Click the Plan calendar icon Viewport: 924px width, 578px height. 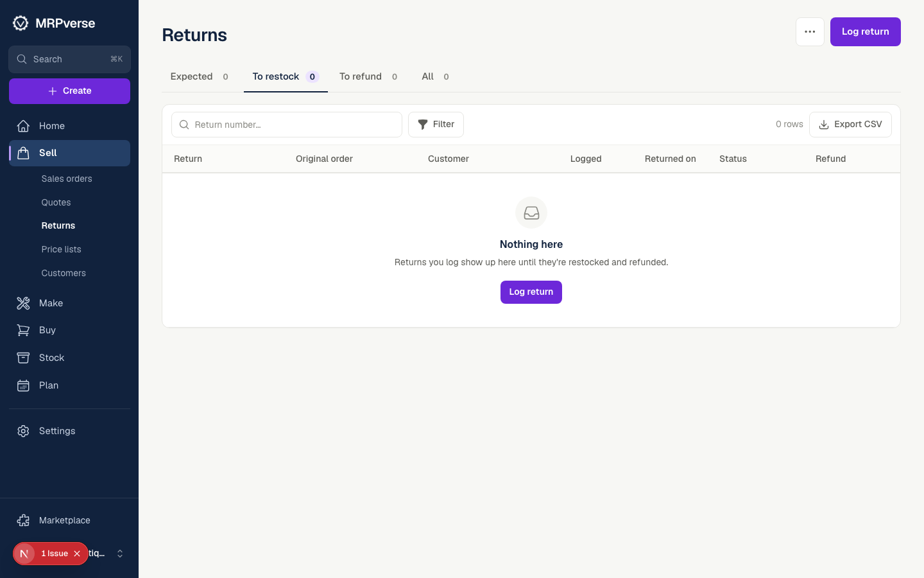(23, 385)
